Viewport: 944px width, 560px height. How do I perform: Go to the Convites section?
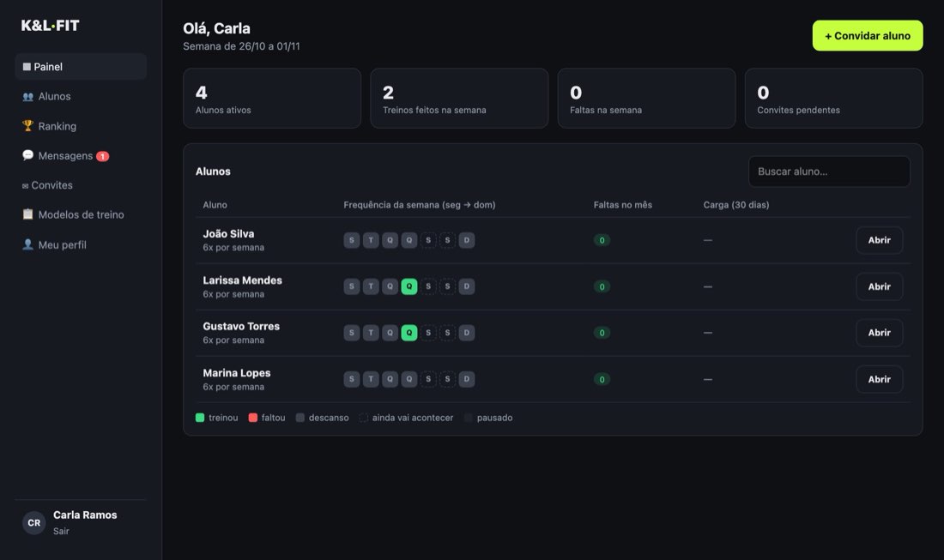point(81,185)
